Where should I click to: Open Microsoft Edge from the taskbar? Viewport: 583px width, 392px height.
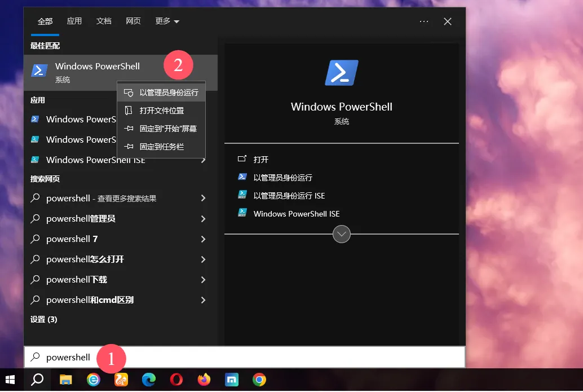pos(149,380)
